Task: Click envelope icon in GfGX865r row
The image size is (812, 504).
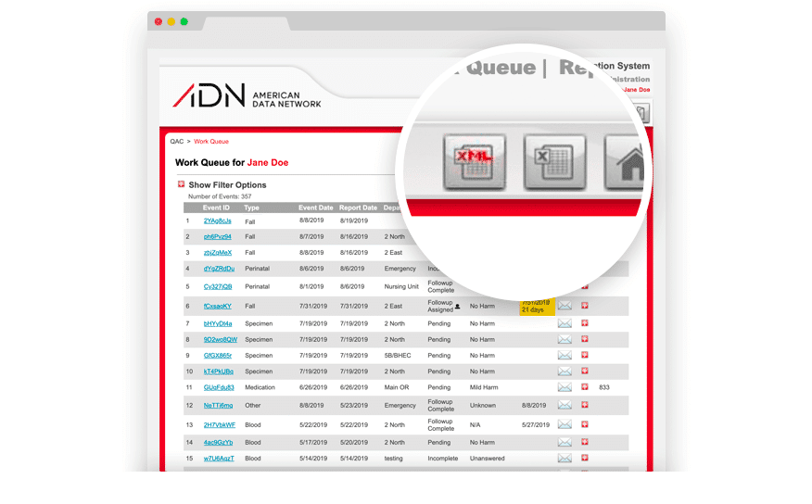Action: click(x=565, y=356)
